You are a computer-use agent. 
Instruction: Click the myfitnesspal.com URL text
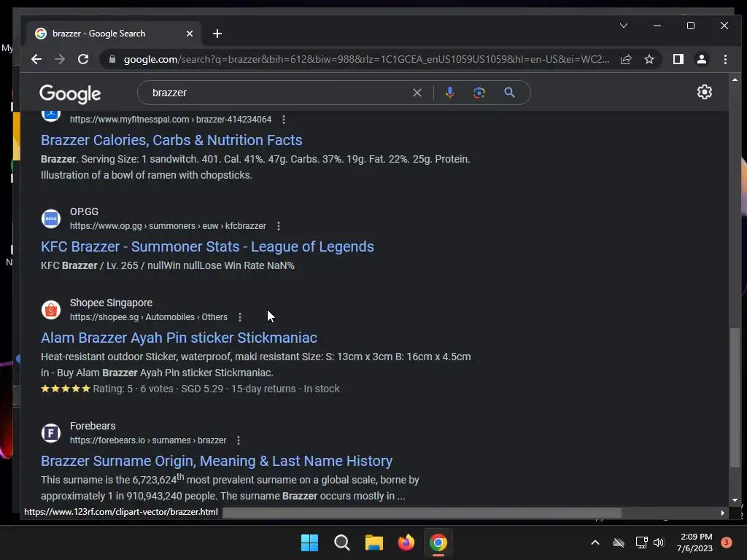(x=171, y=120)
